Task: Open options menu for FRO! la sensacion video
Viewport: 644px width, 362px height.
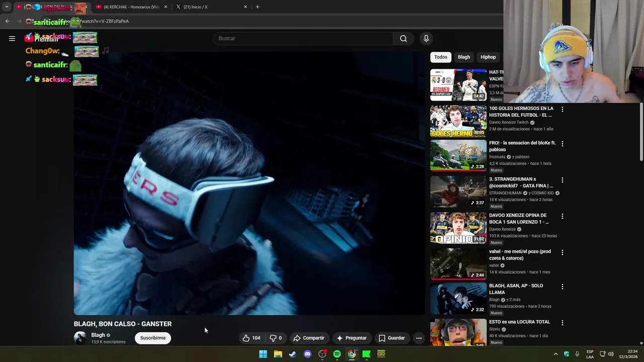Action: pos(562,144)
